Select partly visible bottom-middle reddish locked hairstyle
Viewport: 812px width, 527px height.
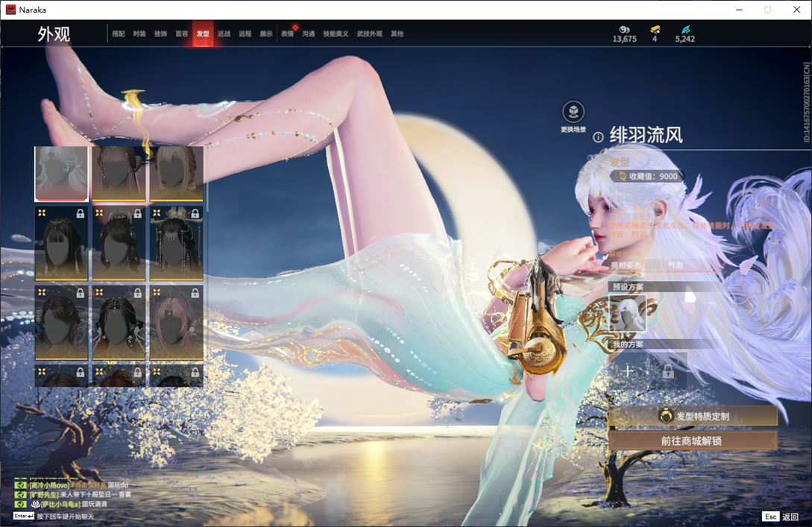pyautogui.click(x=119, y=376)
